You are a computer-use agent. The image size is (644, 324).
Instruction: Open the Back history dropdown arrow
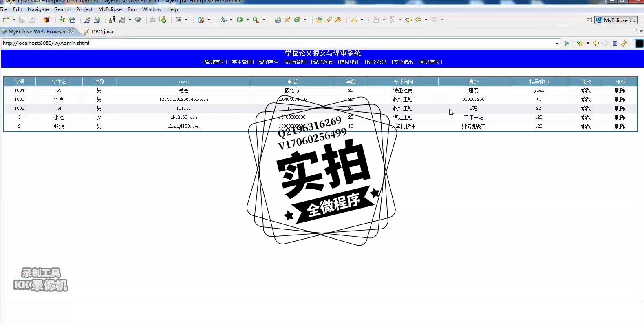[x=426, y=20]
